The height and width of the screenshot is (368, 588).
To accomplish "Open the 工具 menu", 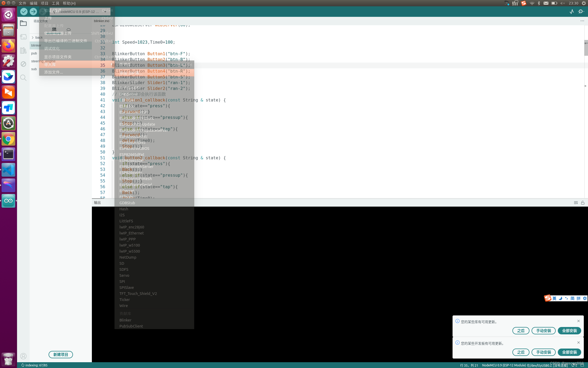I will 55,3.
